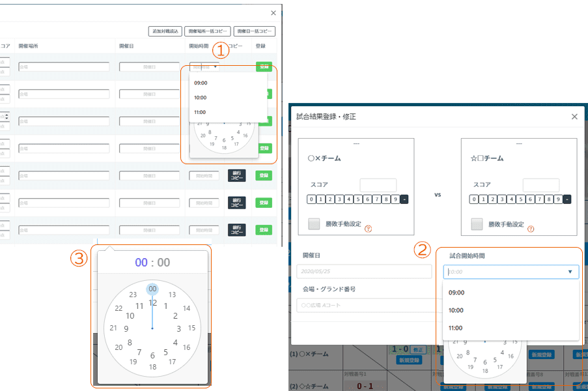The image size is (588, 391).
Task: Select score 9 for ○×チーム
Action: (x=395, y=199)
